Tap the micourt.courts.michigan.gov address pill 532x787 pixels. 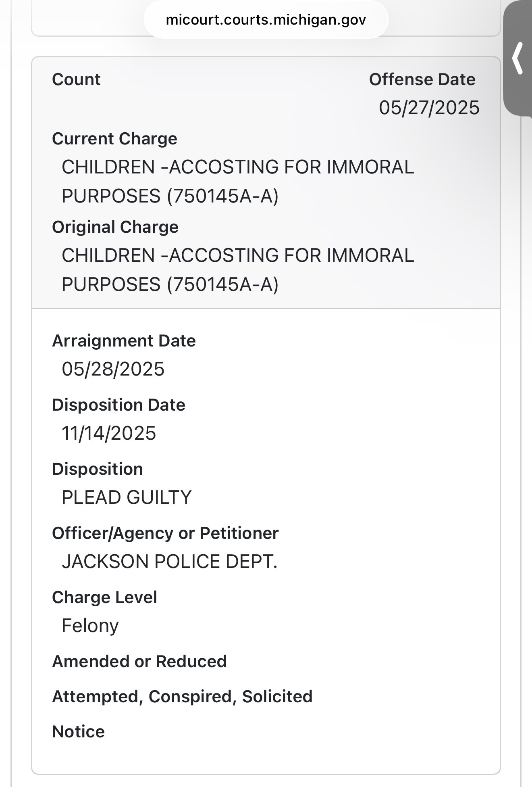(x=266, y=19)
